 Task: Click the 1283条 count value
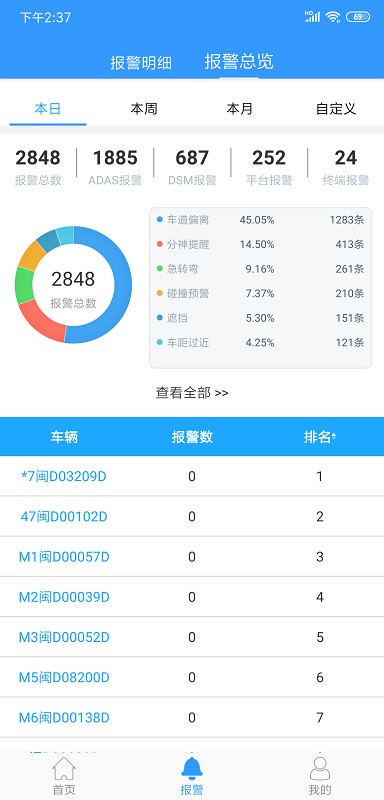347,220
